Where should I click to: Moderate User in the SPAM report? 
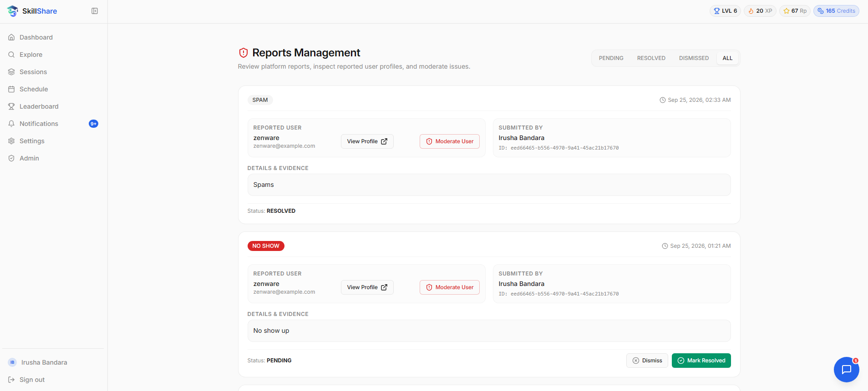pos(449,141)
